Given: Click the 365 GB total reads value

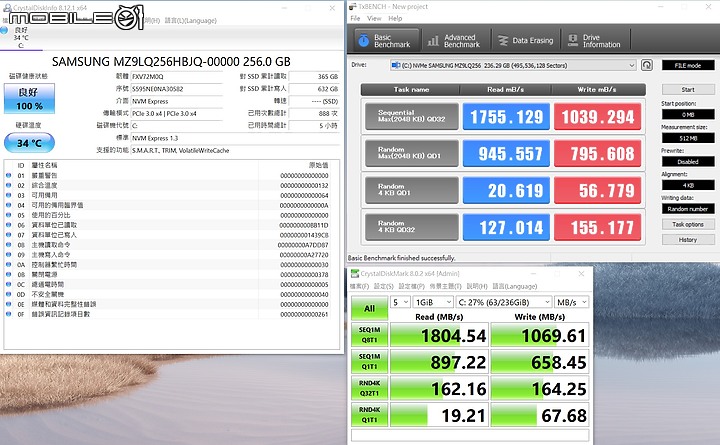Looking at the screenshot, I should 314,77.
